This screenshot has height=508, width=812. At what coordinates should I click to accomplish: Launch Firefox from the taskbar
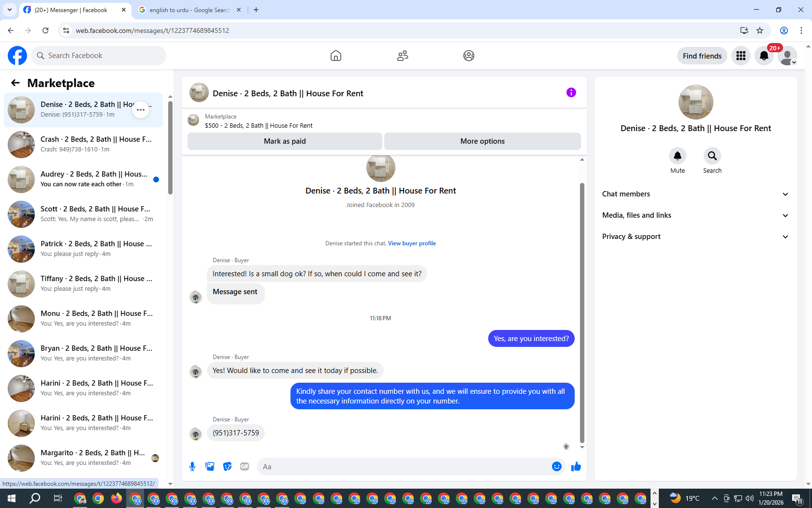click(116, 498)
